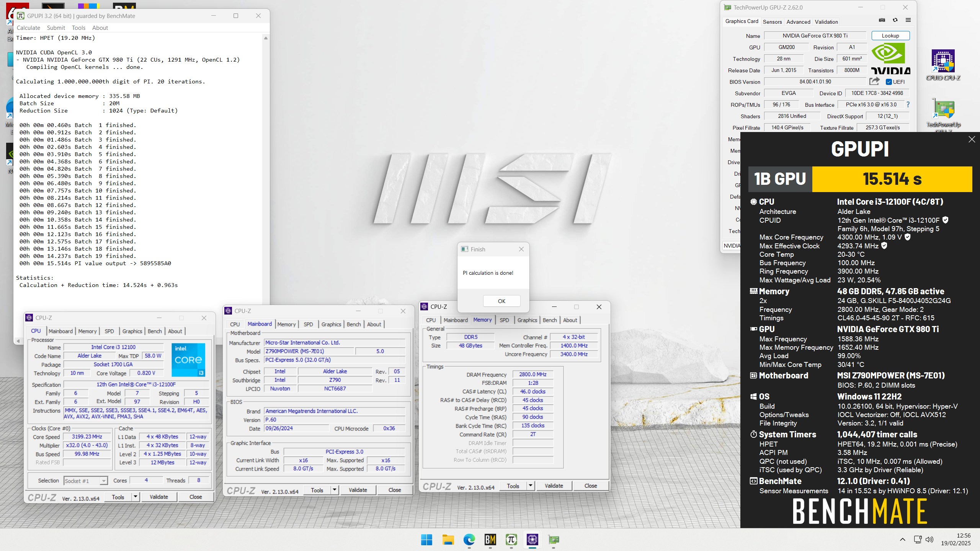
Task: Open the TechPowerUp GPU-Z desktop shortcut
Action: pos(943,115)
